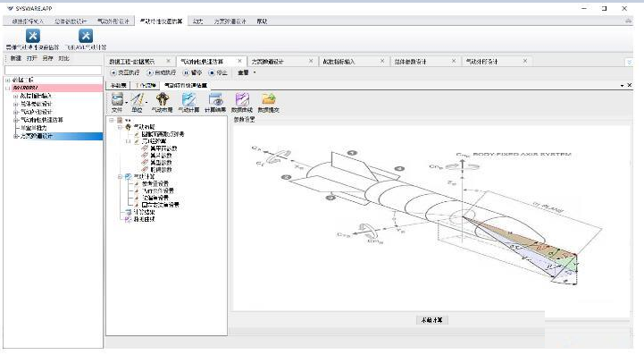Select the 相关曲线 item in model tree
This screenshot has height=355, width=644.
[144, 219]
